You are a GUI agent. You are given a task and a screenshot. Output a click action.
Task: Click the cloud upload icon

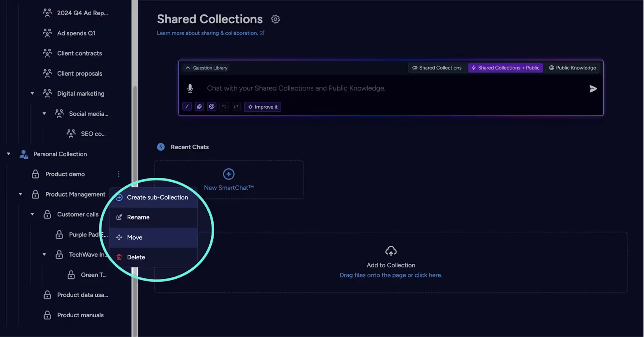(x=391, y=251)
